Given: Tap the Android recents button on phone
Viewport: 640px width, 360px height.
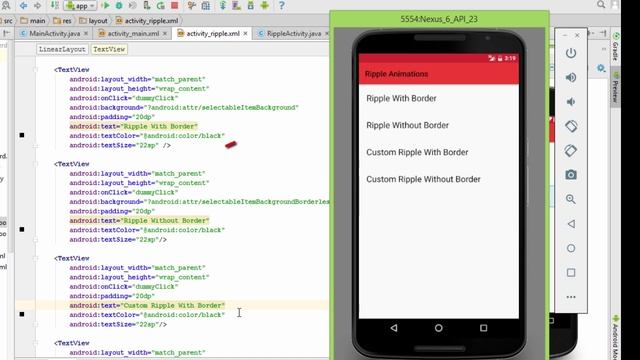Looking at the screenshot, I should point(484,328).
